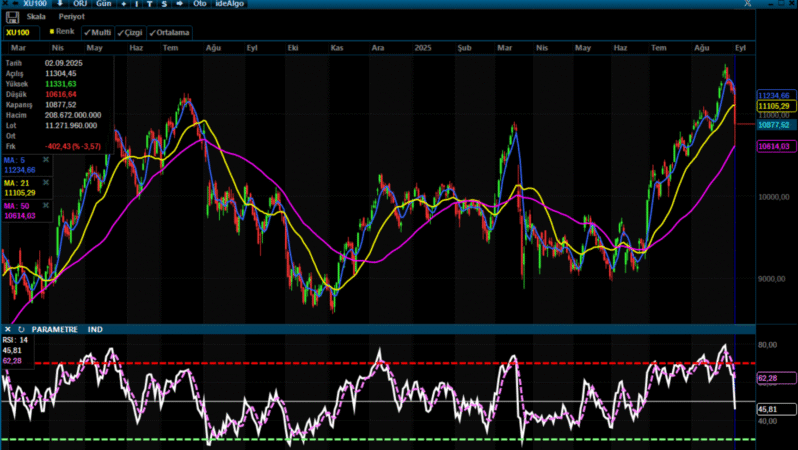Click the plus (+) toolbar icon
The image size is (798, 450).
tap(124, 4)
